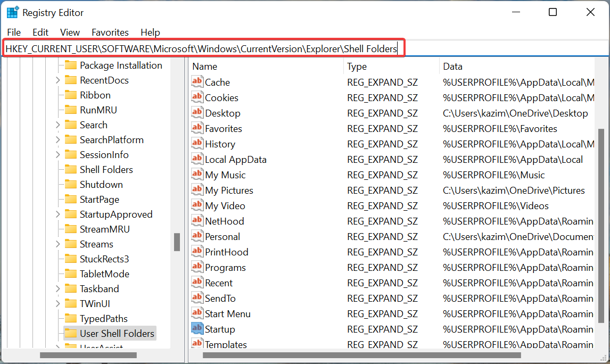The width and height of the screenshot is (610, 364).
Task: Maximize the Registry Editor window
Action: 553,12
